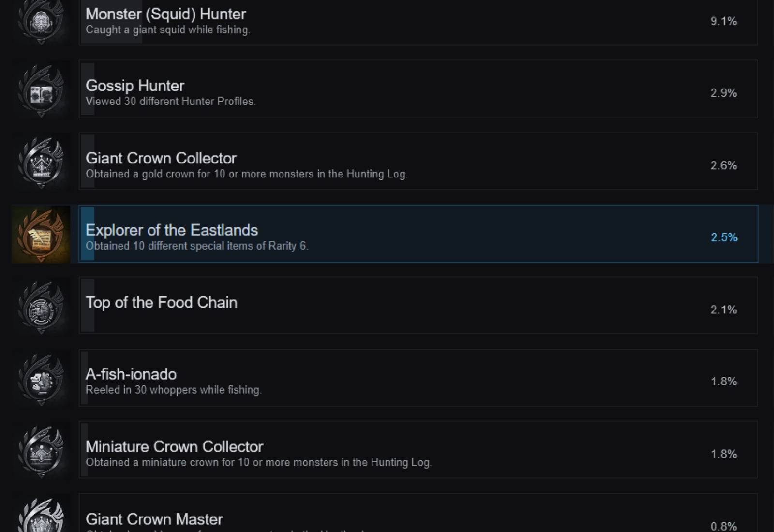Click the A-fish-ionado achievement icon
The width and height of the screenshot is (774, 532).
coord(41,378)
